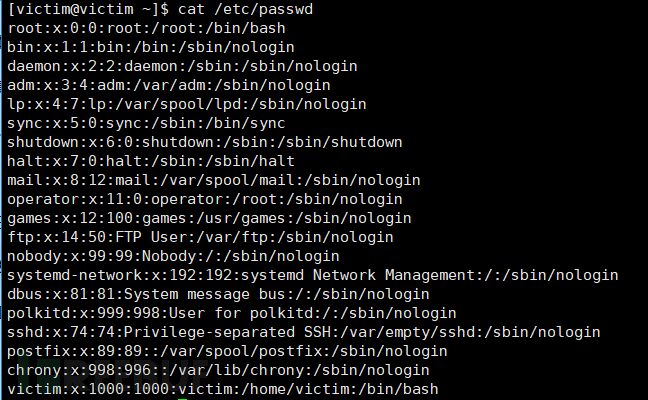This screenshot has width=648, height=400.
Task: Click the daemon account entry
Action: click(182, 66)
